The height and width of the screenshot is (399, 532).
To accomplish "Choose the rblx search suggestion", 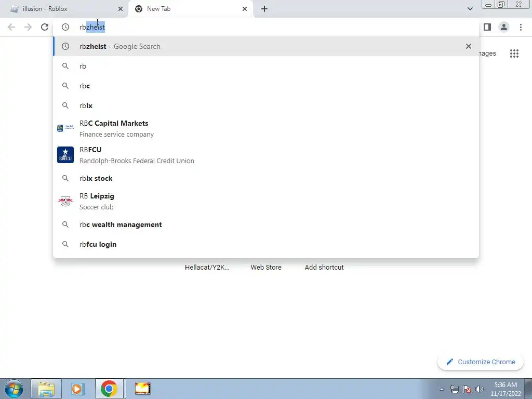I will tap(266, 105).
